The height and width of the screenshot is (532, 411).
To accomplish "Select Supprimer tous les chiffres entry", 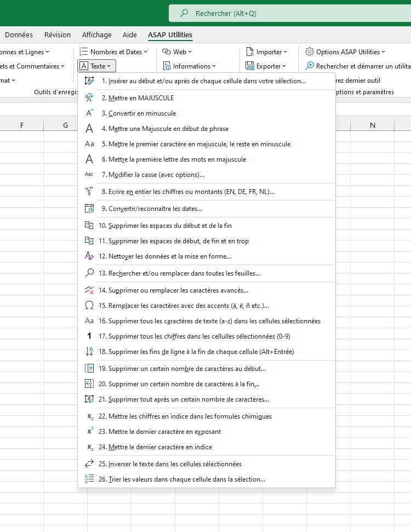I will 207,336.
